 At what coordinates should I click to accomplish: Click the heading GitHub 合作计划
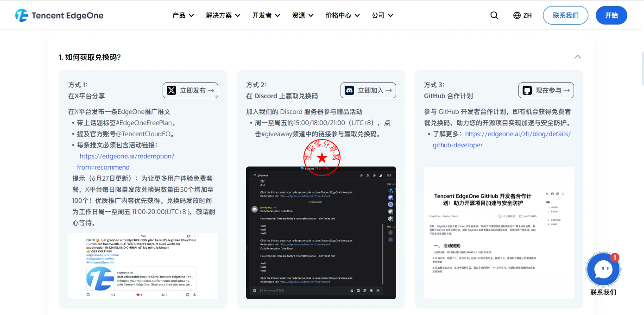point(448,96)
